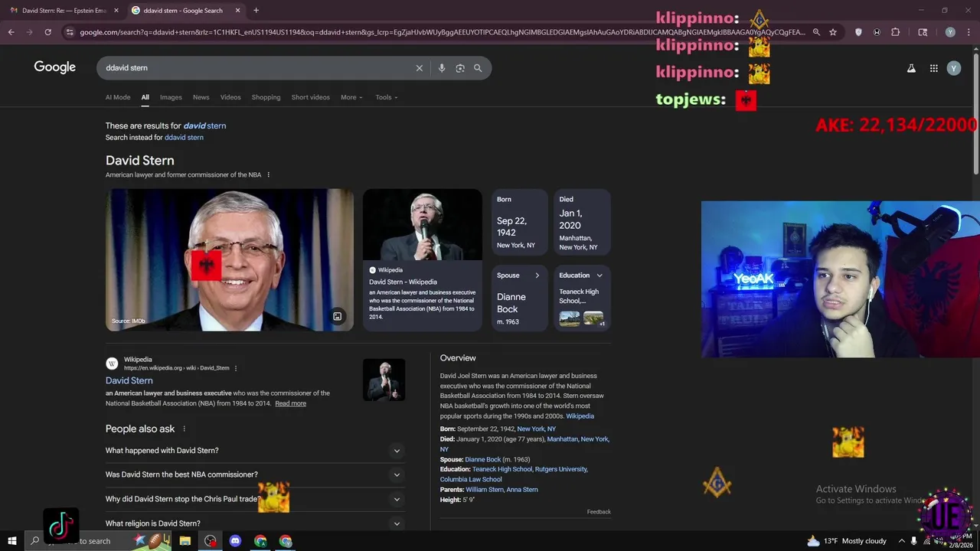Bookmark this page with star icon
Screen dimensions: 980x551
click(833, 32)
